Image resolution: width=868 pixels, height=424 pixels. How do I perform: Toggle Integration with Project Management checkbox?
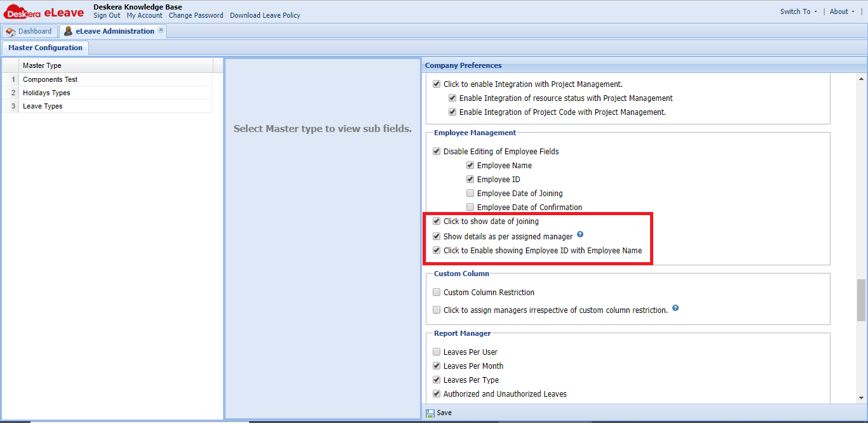coord(437,84)
